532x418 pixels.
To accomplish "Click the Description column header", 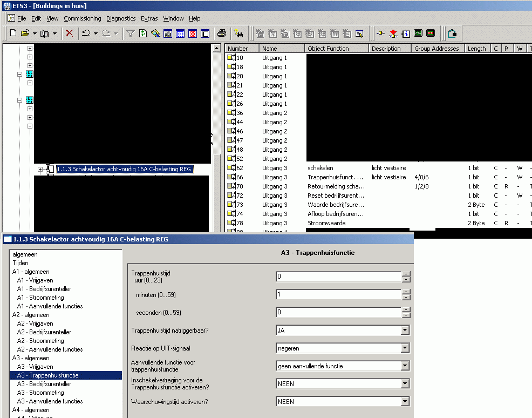I will (390, 49).
